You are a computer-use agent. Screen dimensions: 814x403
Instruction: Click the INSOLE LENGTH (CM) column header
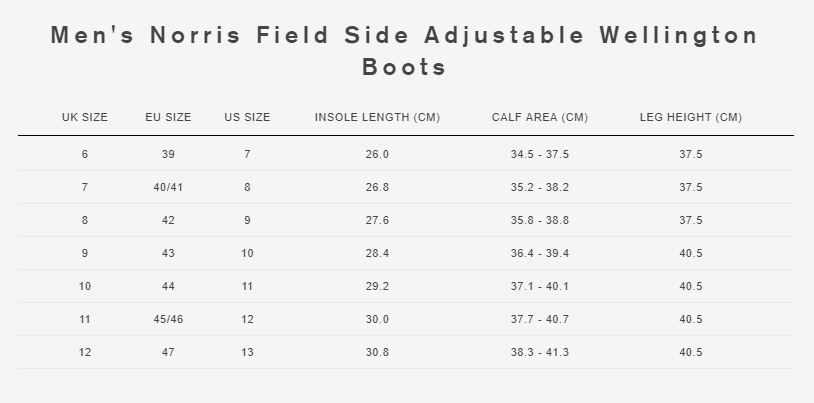click(x=377, y=117)
